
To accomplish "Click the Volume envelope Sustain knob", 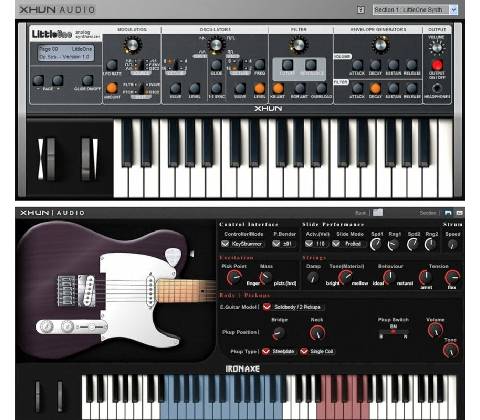I will (x=393, y=65).
